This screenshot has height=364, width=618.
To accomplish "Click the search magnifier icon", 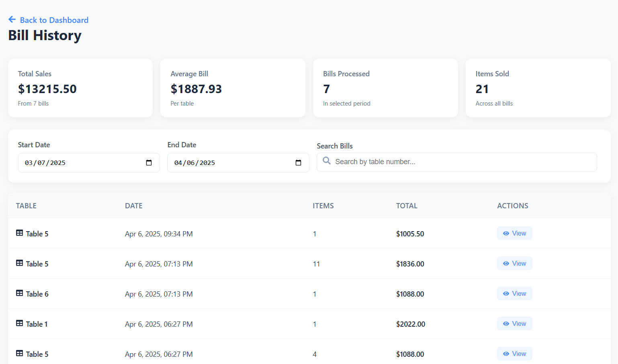I will 327,161.
